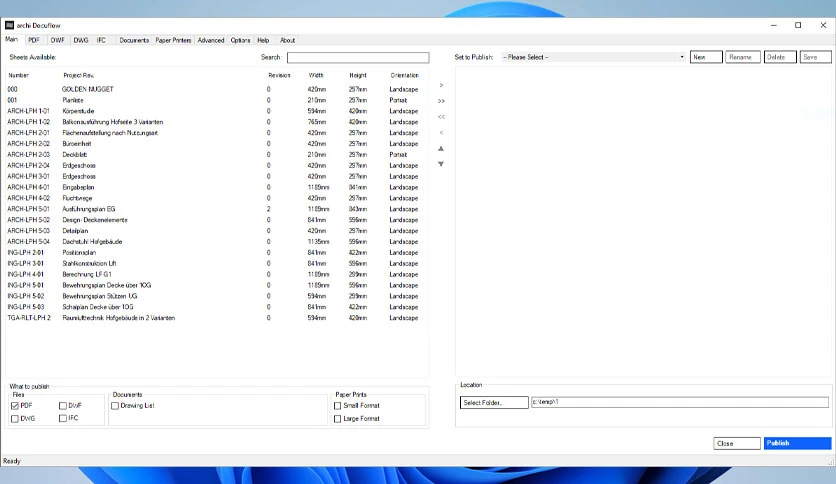Image resolution: width=836 pixels, height=484 pixels.
Task: Select the Eingabeplan sheet row
Action: [x=218, y=187]
